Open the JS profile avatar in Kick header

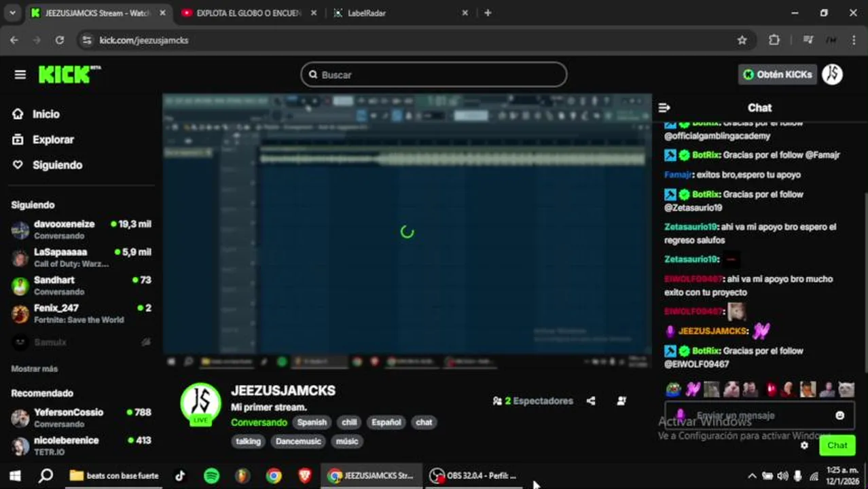(832, 75)
